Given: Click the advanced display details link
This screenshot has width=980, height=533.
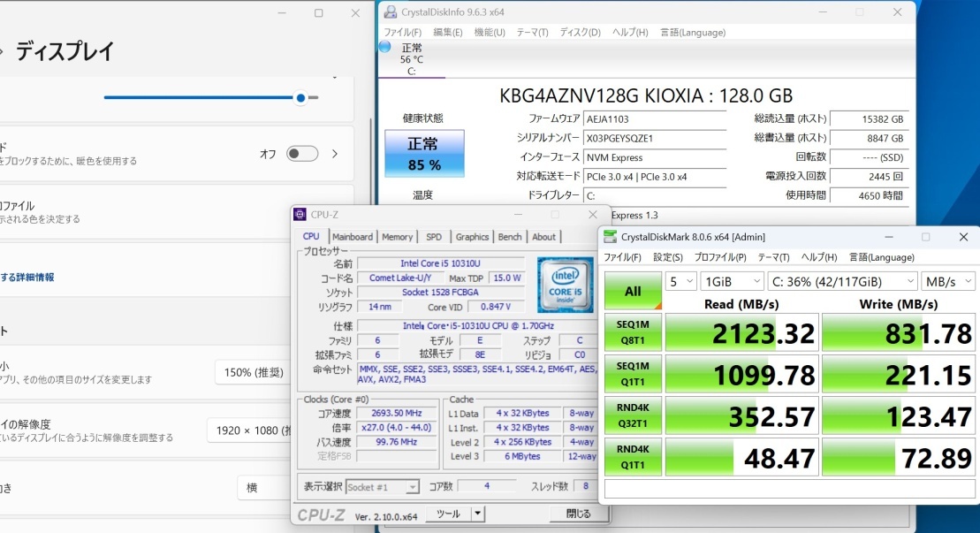Looking at the screenshot, I should coord(27,277).
